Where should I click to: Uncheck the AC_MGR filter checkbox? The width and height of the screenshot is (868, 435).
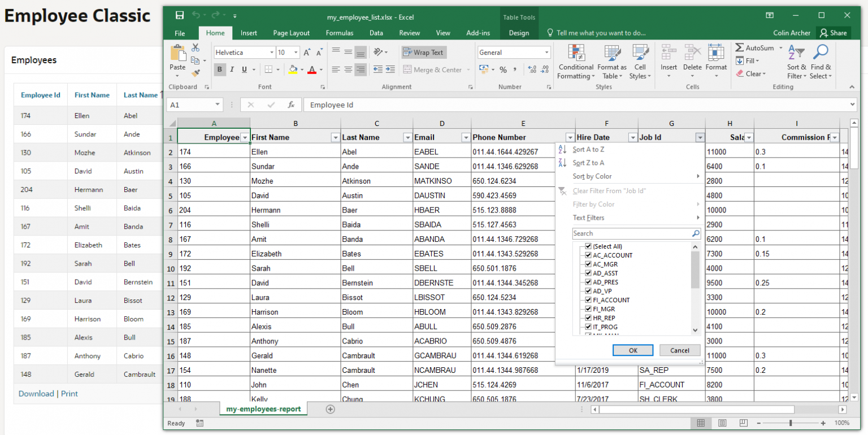[x=588, y=264]
